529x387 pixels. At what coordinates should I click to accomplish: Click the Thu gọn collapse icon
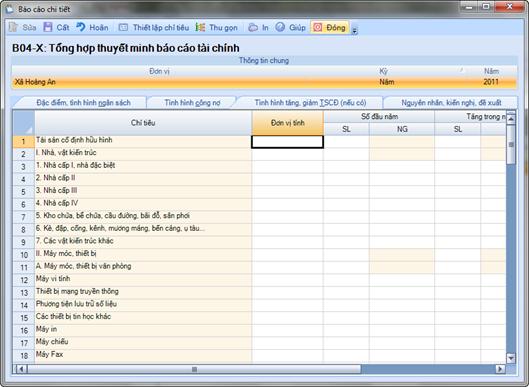coord(200,27)
